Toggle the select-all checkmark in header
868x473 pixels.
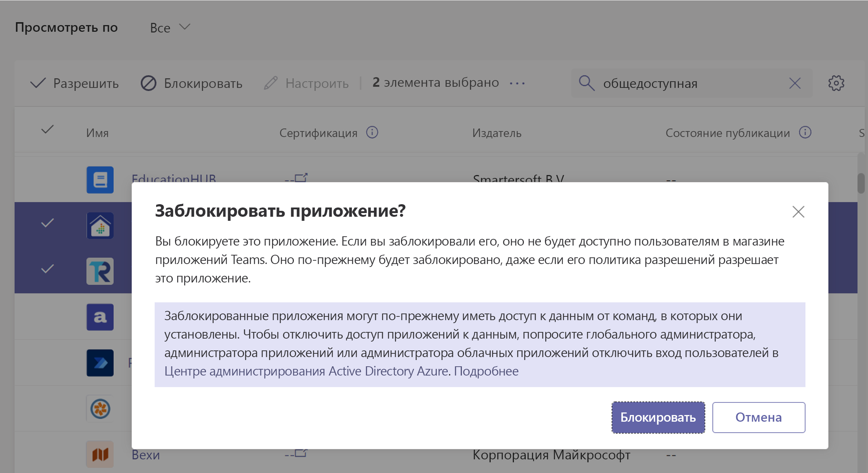pyautogui.click(x=47, y=130)
